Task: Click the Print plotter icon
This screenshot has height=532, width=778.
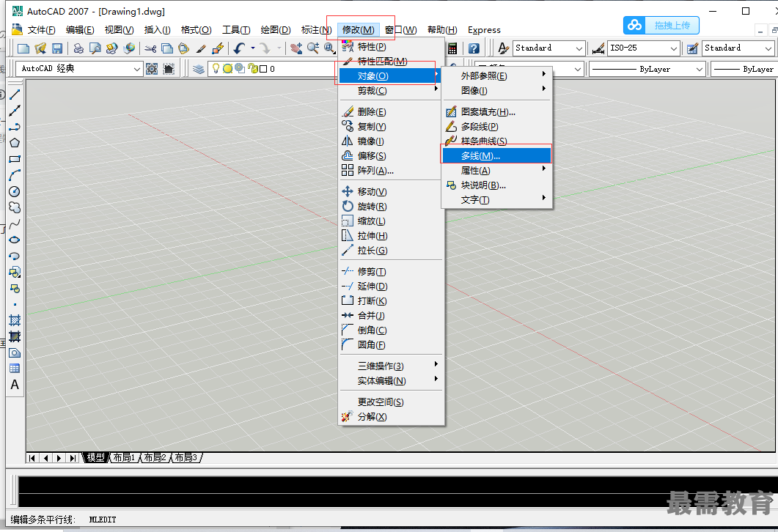Action: coord(78,48)
